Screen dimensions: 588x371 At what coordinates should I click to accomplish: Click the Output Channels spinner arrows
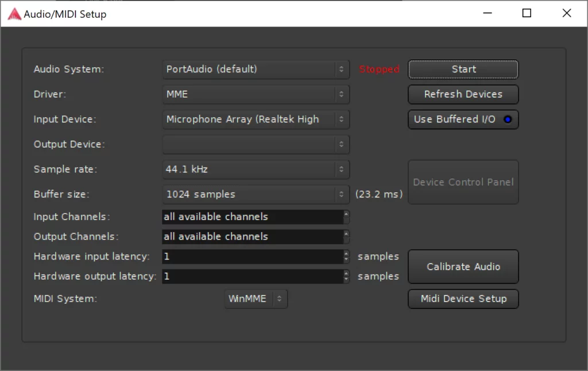[346, 237]
